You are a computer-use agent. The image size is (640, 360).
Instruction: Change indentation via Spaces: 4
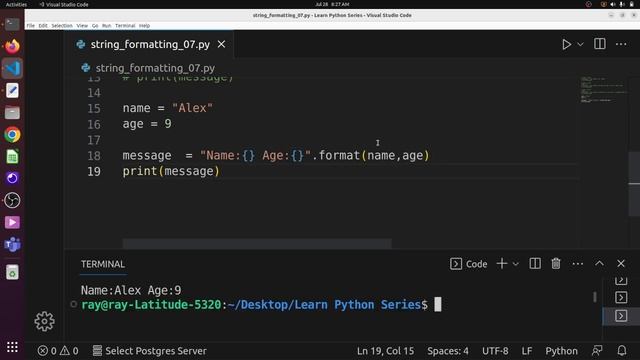click(x=448, y=351)
